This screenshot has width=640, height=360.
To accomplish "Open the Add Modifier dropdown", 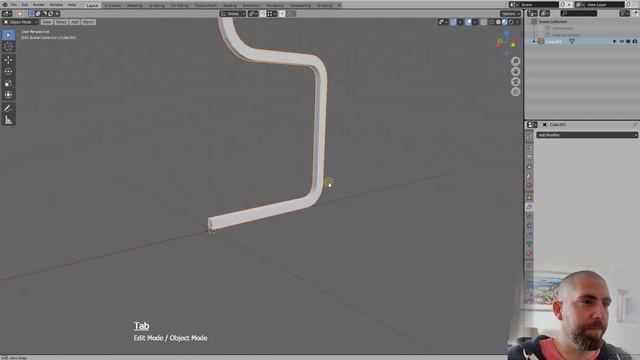I will pyautogui.click(x=587, y=135).
